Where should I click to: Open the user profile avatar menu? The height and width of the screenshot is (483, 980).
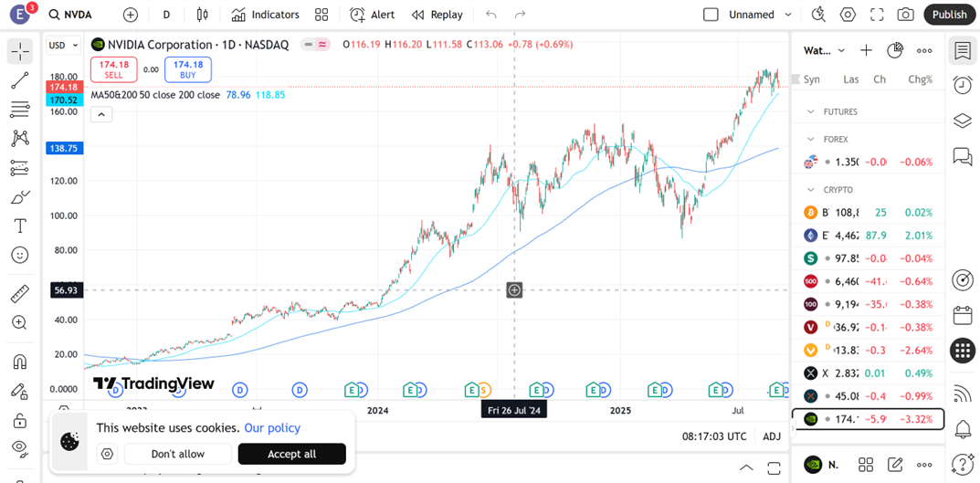tap(22, 15)
